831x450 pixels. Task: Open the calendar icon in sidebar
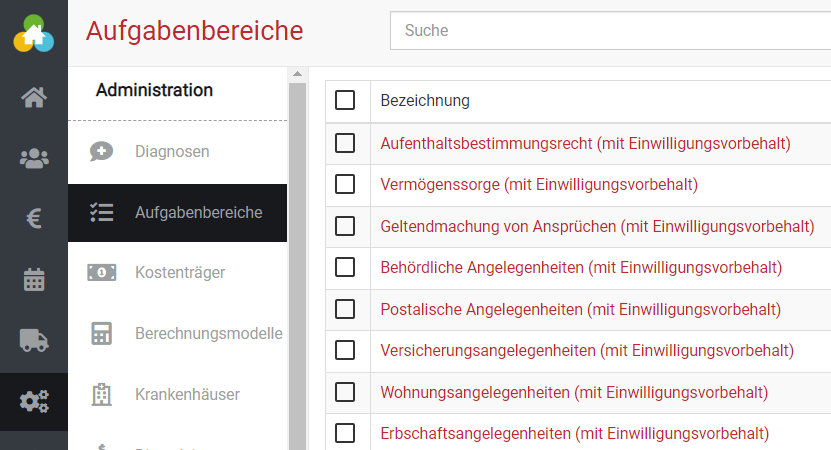[x=34, y=280]
